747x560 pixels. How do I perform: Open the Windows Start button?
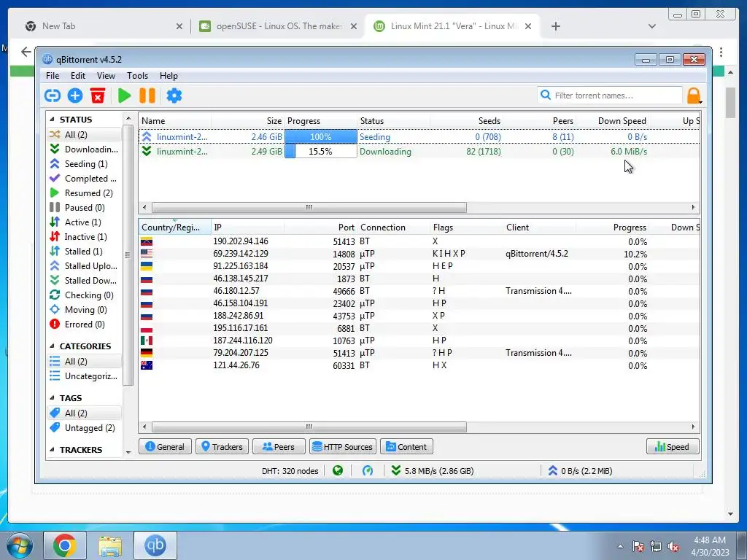(20, 545)
